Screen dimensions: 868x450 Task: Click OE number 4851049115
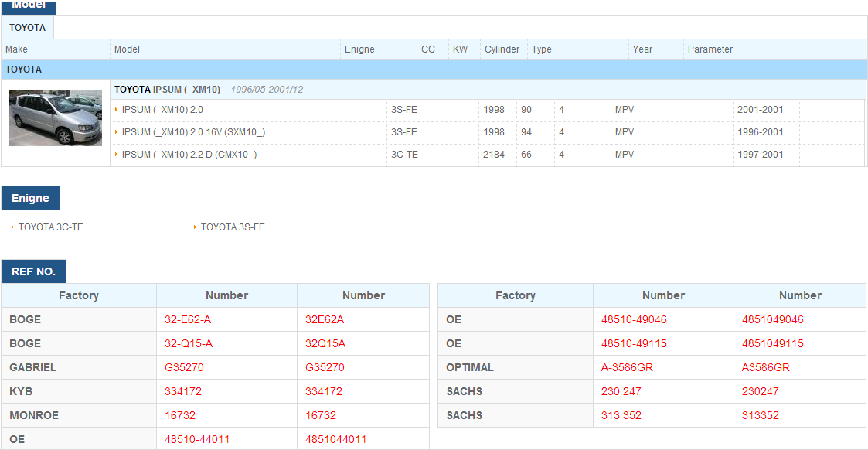pyautogui.click(x=773, y=343)
